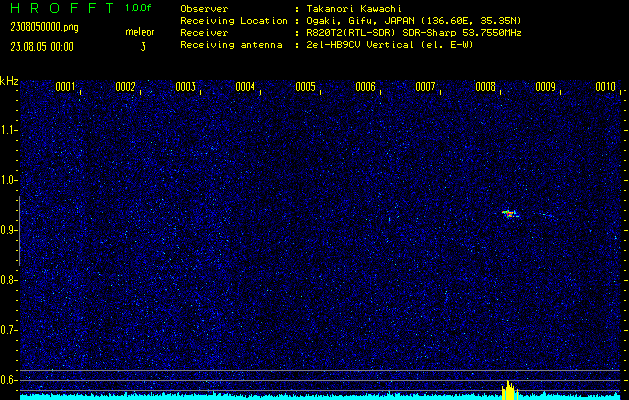Viewport: 629px width, 400px height.
Task: Click the HROFFT title text
Action: [62, 8]
